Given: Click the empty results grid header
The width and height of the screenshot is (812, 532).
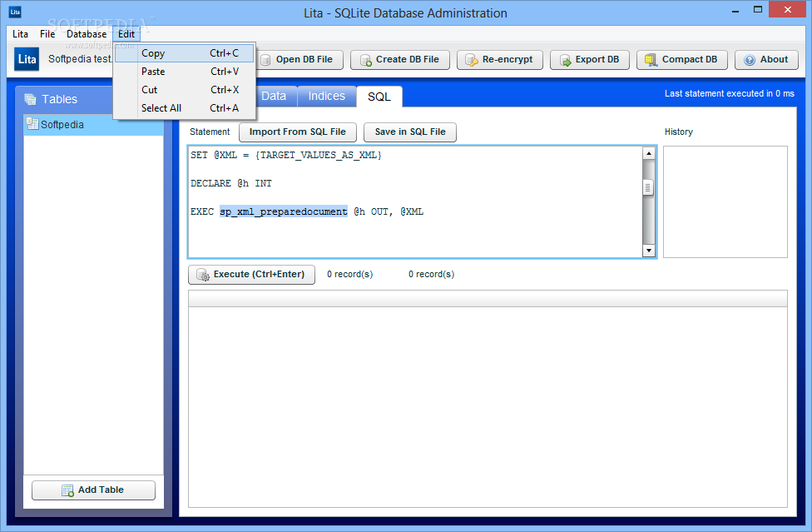Looking at the screenshot, I should [488, 299].
